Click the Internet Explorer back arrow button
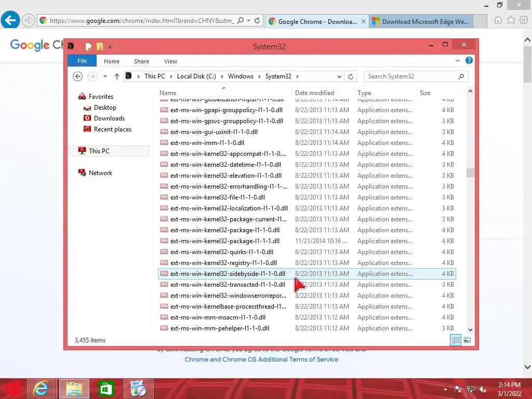 [10, 20]
